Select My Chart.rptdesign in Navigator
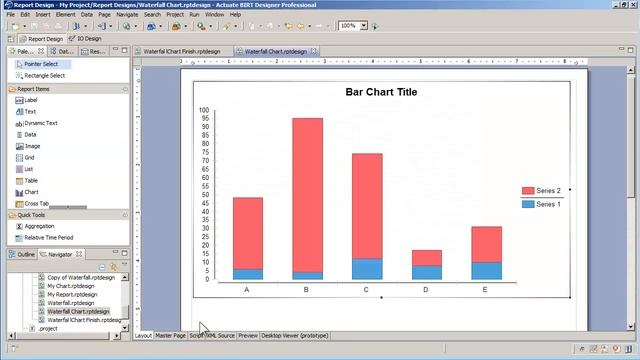This screenshot has width=640, height=360. tap(71, 286)
